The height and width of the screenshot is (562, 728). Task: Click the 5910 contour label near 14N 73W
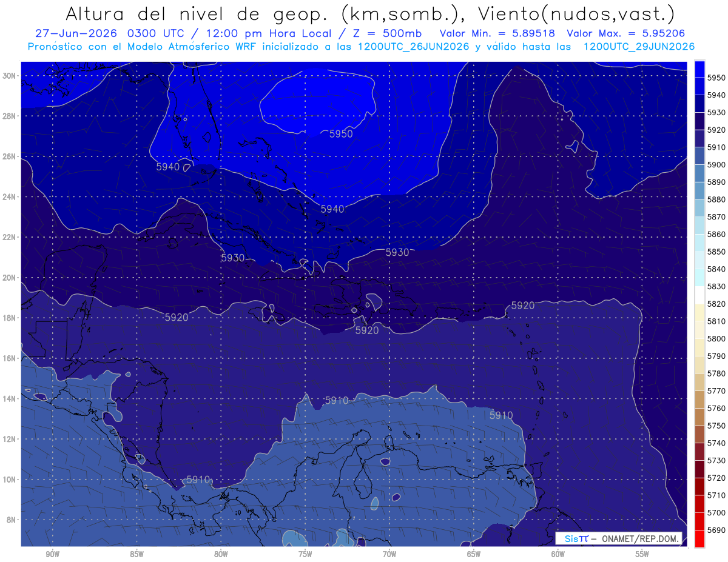337,400
